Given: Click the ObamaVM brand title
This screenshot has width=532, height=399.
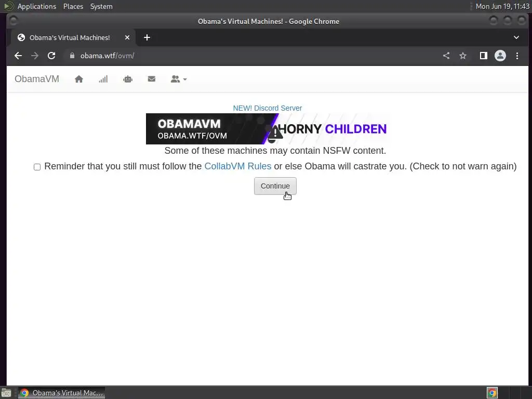Looking at the screenshot, I should click(x=37, y=79).
